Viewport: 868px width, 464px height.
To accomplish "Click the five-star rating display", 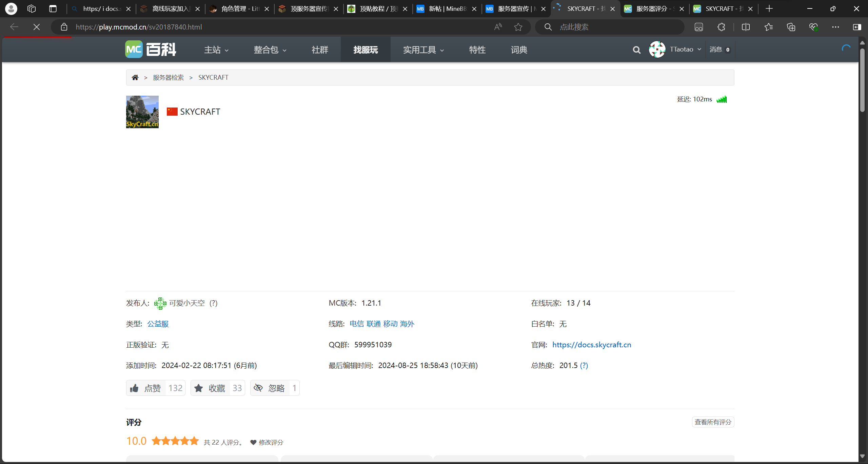I will pos(175,441).
